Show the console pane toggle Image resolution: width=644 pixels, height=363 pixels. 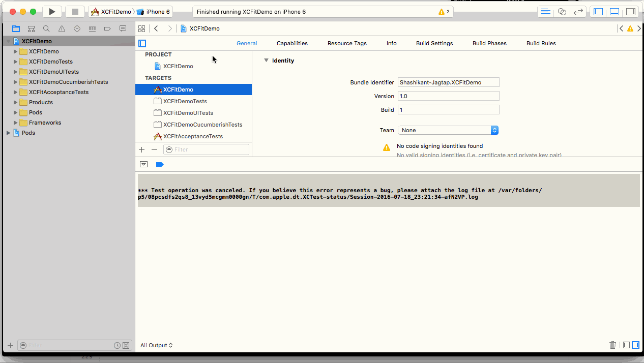[635, 345]
